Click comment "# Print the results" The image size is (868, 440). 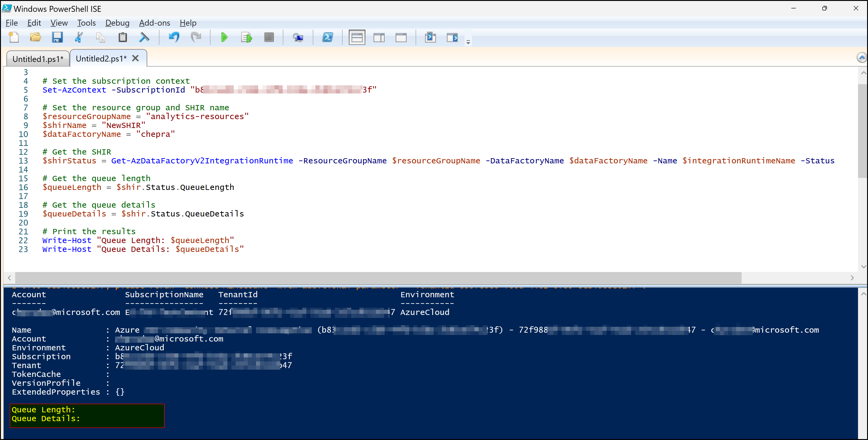(x=89, y=231)
